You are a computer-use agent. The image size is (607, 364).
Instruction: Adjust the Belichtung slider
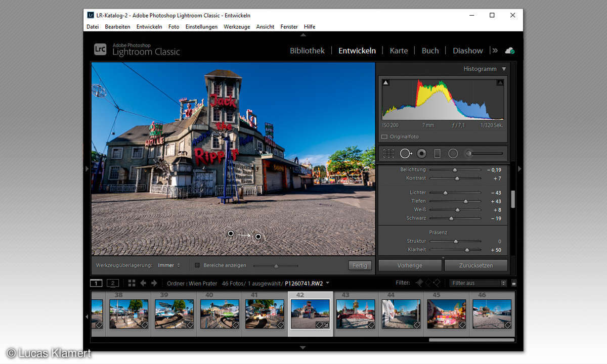click(455, 170)
